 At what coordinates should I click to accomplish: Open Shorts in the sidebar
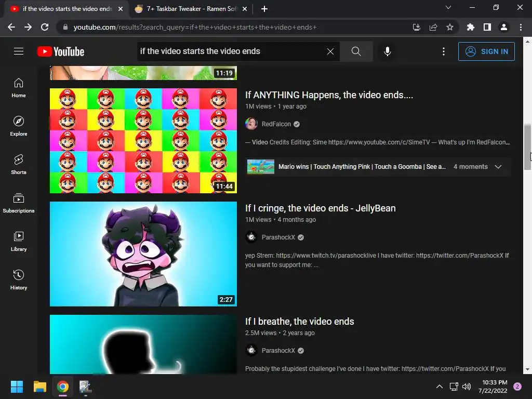tap(19, 165)
